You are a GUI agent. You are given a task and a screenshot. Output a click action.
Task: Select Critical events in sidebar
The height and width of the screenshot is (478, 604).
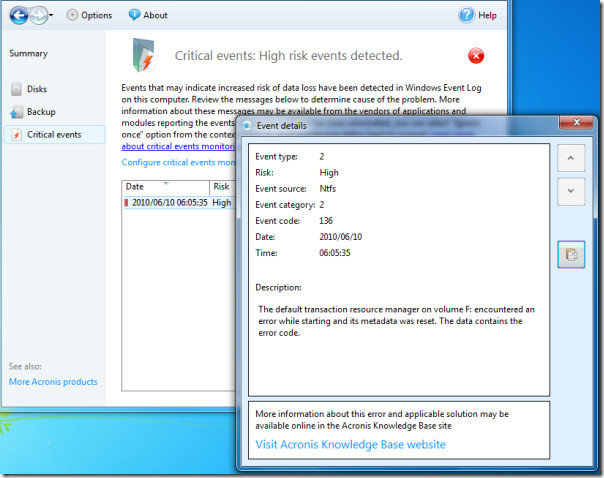(x=54, y=135)
